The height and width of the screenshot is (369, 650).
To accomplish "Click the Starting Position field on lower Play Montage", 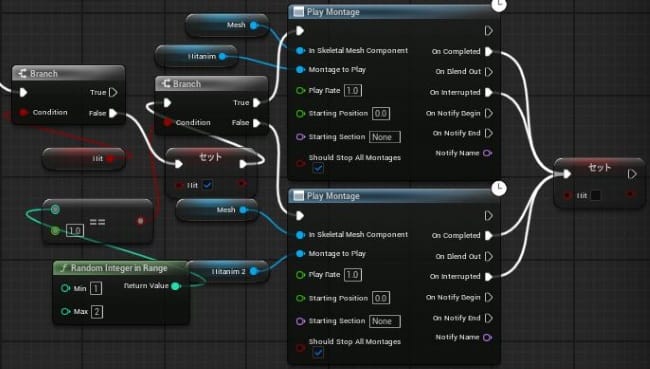I will click(x=381, y=298).
